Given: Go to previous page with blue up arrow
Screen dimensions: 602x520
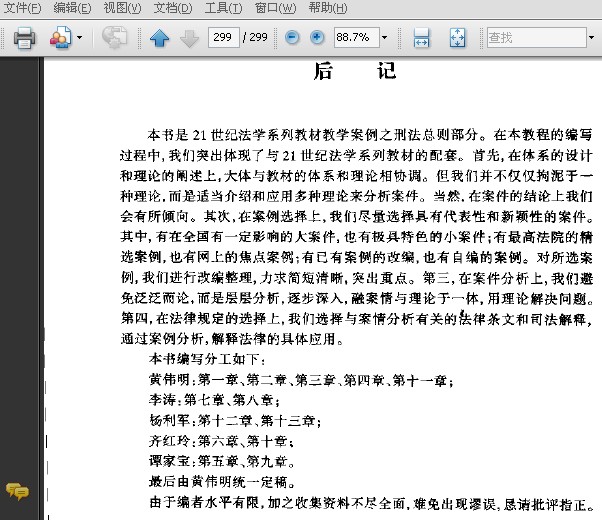Looking at the screenshot, I should coord(159,38).
